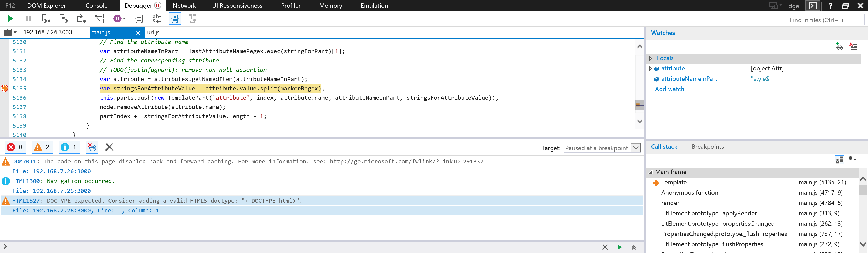Clear the console messages with the X icon

pyautogui.click(x=109, y=147)
